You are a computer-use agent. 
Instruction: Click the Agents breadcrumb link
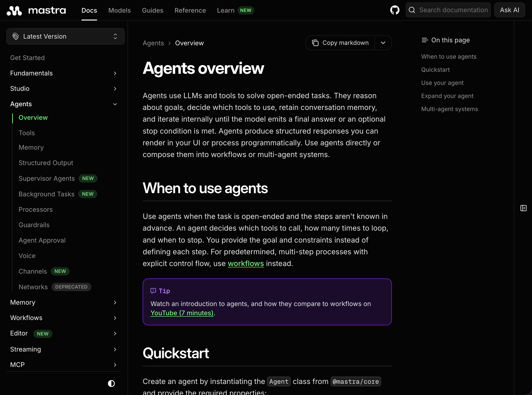coord(153,43)
